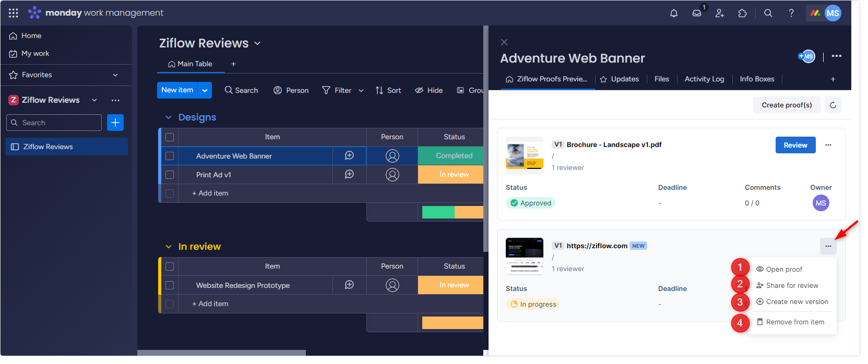Open Website Redesign Prototype status cell
The width and height of the screenshot is (868, 364).
451,285
